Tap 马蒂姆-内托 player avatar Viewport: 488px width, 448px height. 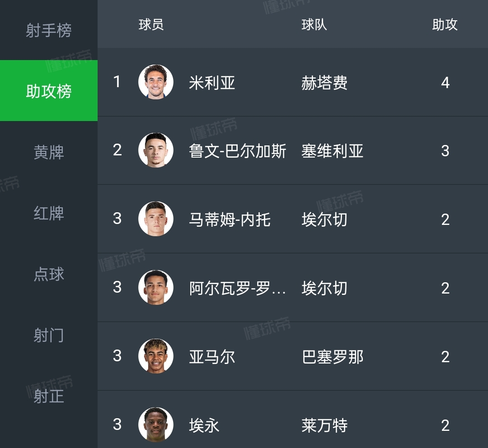[x=156, y=219]
